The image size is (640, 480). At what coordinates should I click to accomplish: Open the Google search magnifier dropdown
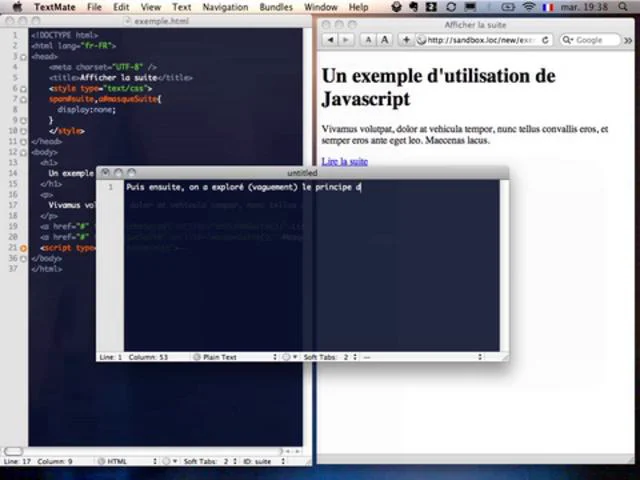click(567, 40)
